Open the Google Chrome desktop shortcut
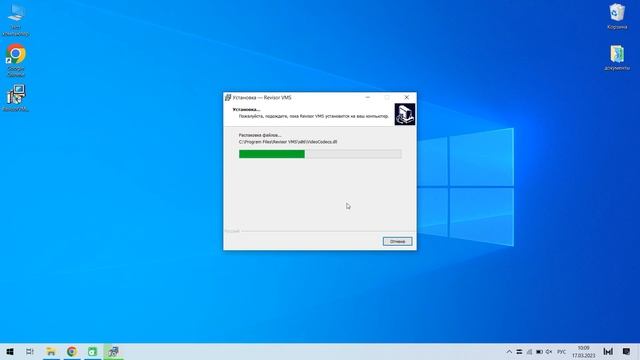The width and height of the screenshot is (640, 360). click(x=16, y=60)
